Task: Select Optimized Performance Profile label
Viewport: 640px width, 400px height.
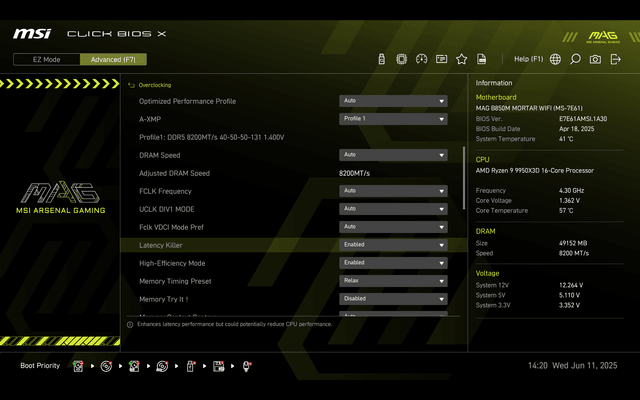Action: point(187,101)
